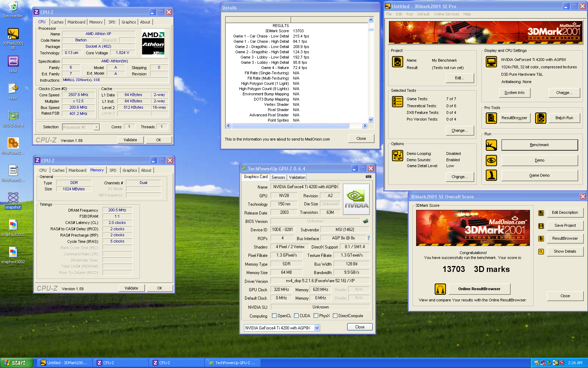The height and width of the screenshot is (368, 588).
Task: Click the ResultBrowser button in Overall Score
Action: click(565, 238)
